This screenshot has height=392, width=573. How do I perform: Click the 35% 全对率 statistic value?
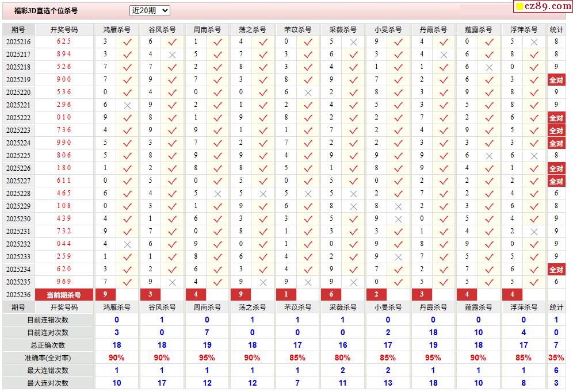(x=556, y=358)
